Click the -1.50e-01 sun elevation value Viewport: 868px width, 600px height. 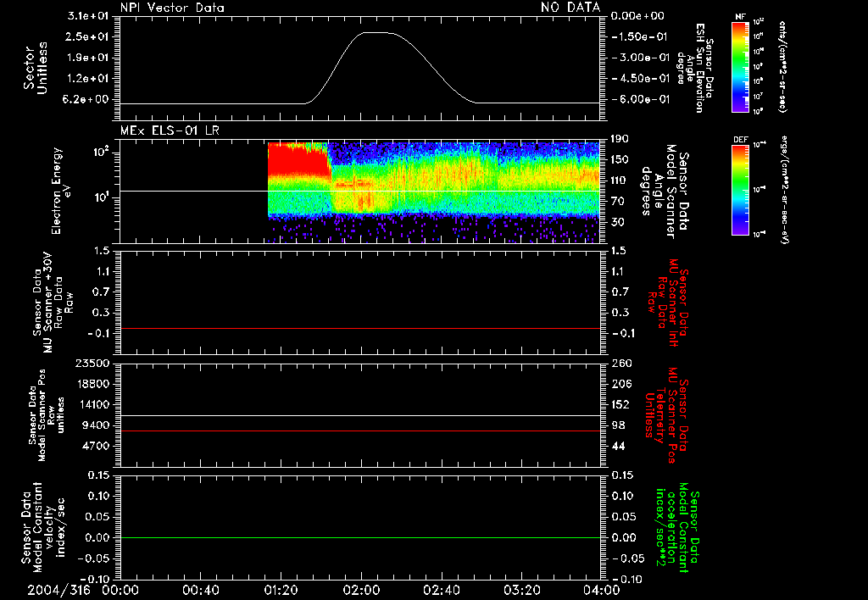[639, 36]
